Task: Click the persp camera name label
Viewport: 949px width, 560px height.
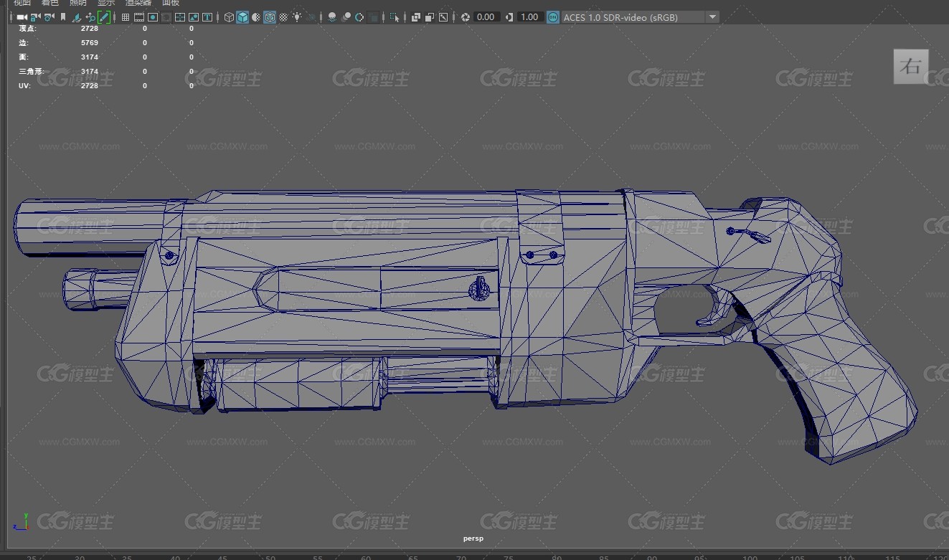Action: pyautogui.click(x=473, y=538)
